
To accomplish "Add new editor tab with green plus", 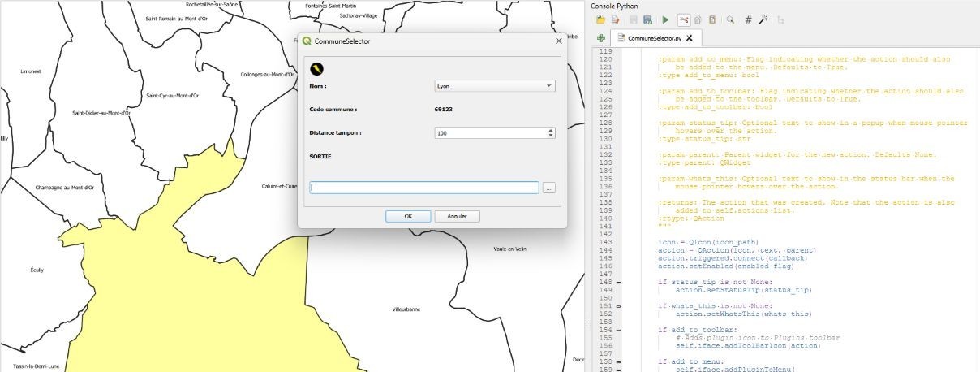I will pos(600,38).
